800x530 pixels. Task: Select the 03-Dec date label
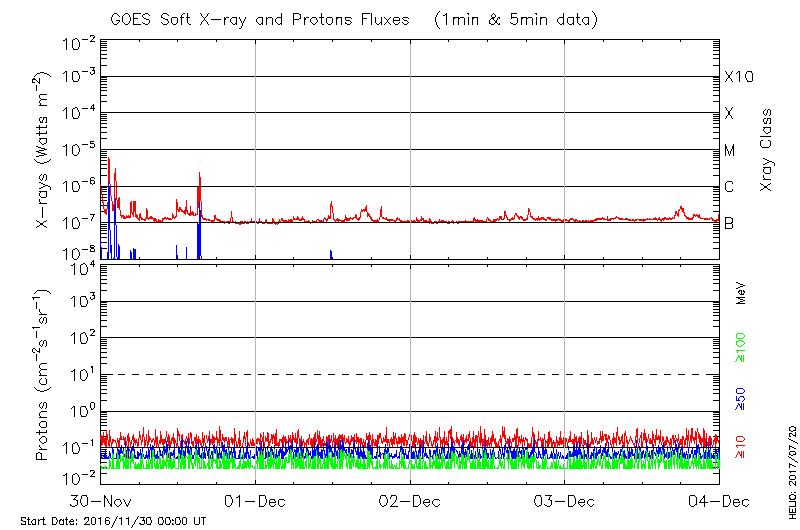(564, 500)
